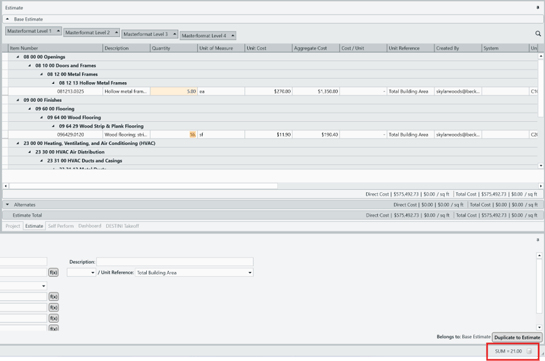Collapse the 09 64 00 Wood Flooring node
Viewport: 545px width, 361px height.
coord(41,117)
